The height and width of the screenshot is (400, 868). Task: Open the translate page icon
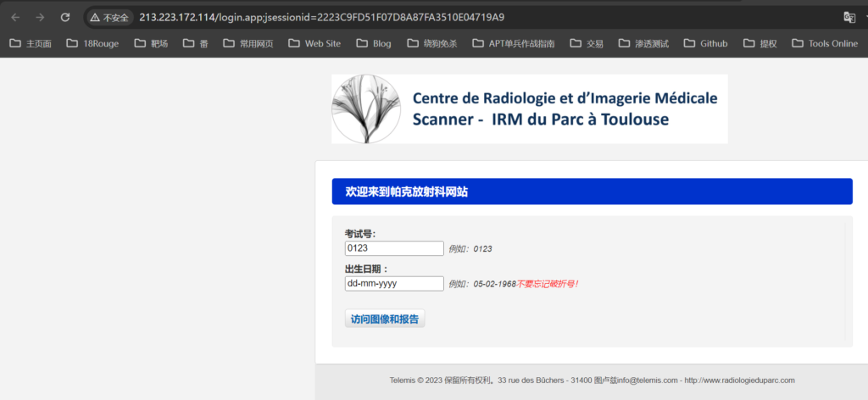[849, 18]
